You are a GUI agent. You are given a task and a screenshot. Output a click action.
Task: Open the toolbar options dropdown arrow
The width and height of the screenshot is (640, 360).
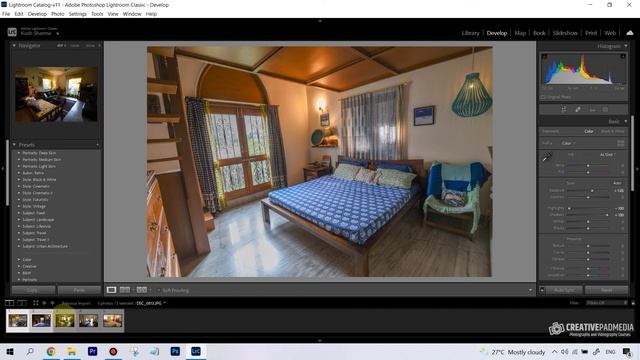pyautogui.click(x=530, y=290)
